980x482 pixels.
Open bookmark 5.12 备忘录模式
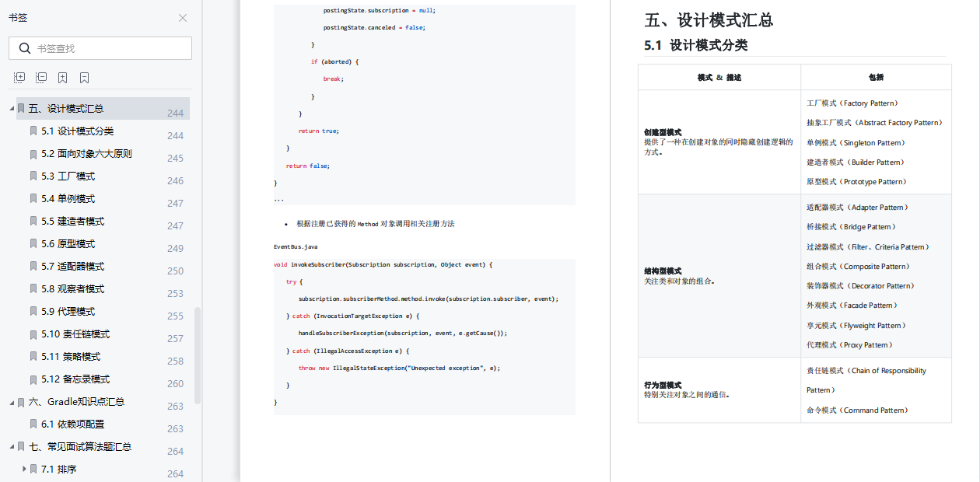75,379
